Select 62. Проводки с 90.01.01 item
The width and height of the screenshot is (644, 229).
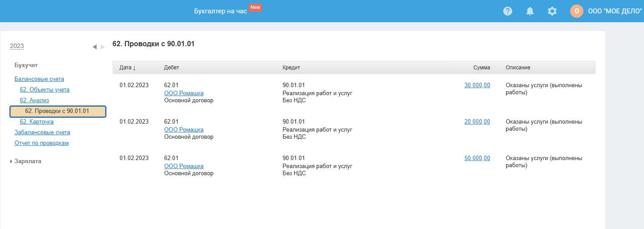tap(58, 111)
